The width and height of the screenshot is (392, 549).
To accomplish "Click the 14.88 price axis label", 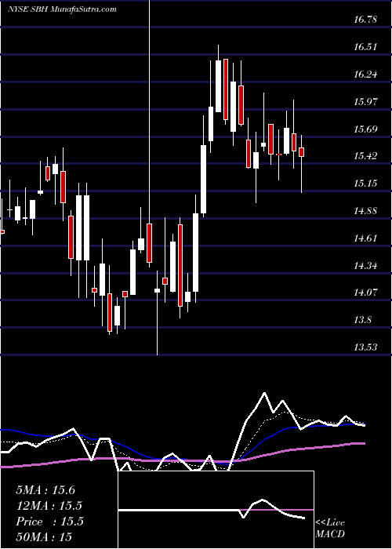I will pyautogui.click(x=365, y=211).
